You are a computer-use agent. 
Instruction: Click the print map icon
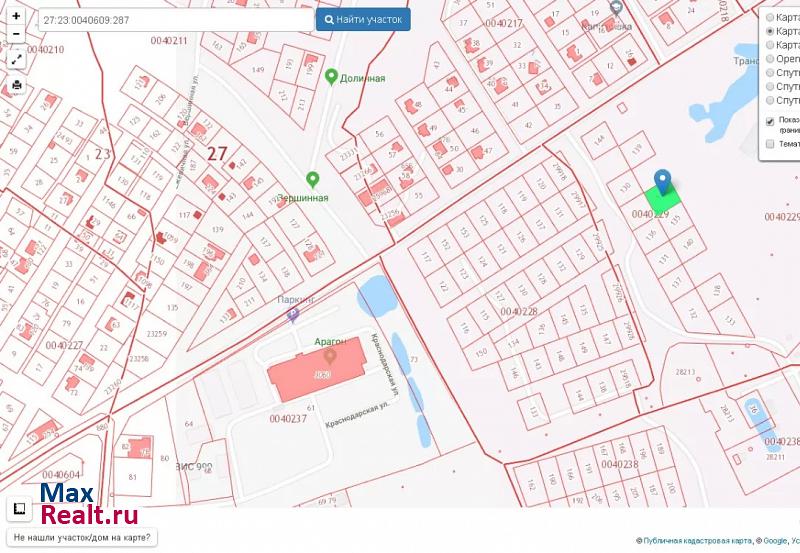click(x=16, y=85)
